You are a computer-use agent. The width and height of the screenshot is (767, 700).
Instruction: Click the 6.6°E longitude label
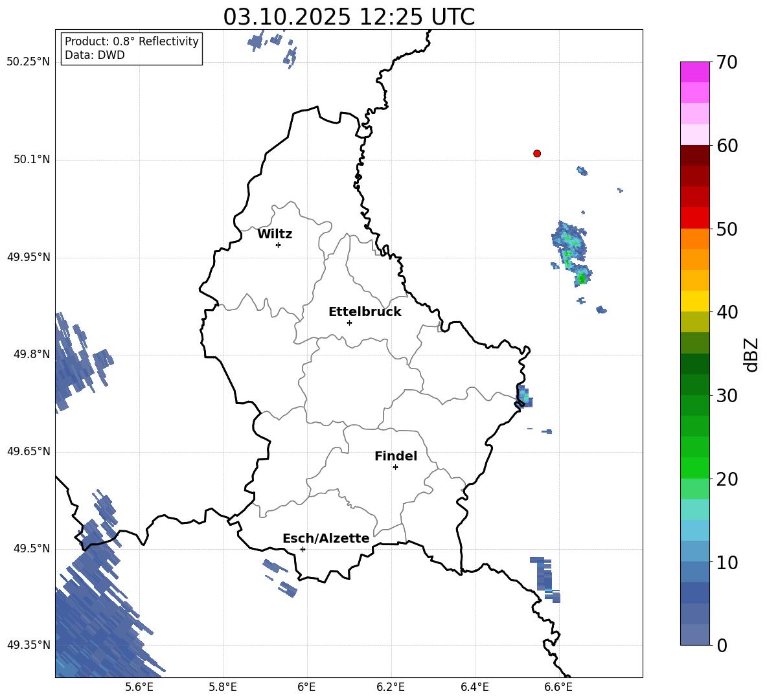coord(558,687)
